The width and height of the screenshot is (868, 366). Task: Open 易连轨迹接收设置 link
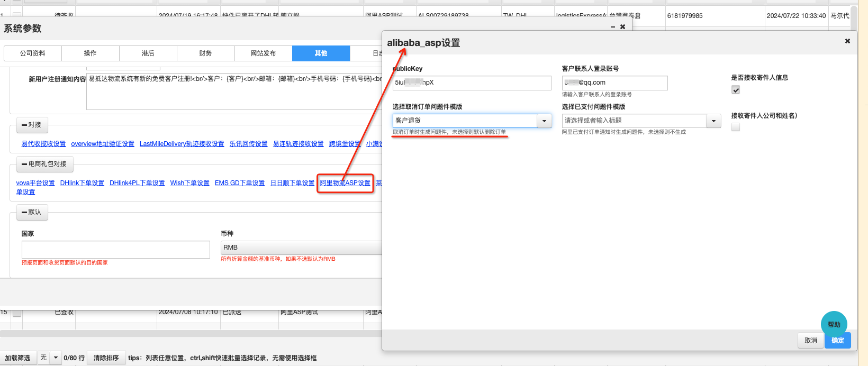pos(299,144)
